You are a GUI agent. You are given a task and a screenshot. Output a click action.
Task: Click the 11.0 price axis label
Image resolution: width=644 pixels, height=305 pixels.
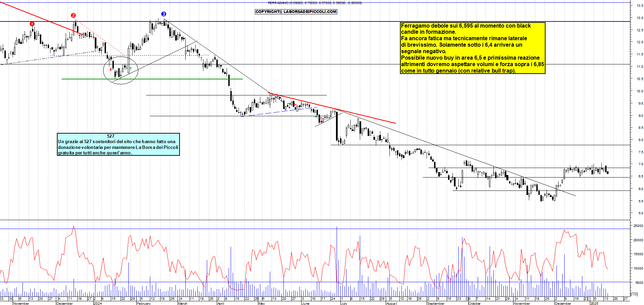coord(640,66)
